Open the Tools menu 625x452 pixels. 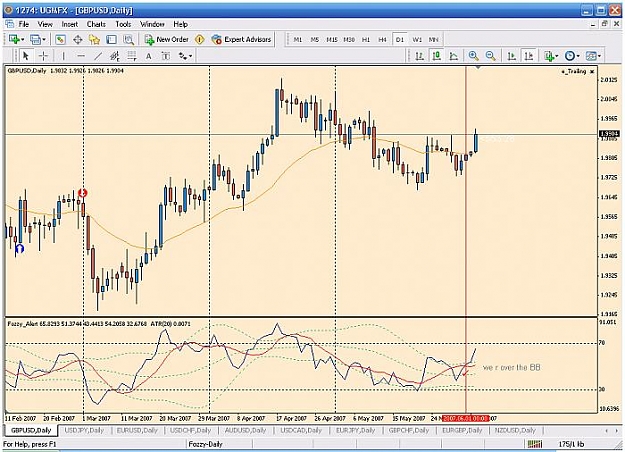point(123,24)
